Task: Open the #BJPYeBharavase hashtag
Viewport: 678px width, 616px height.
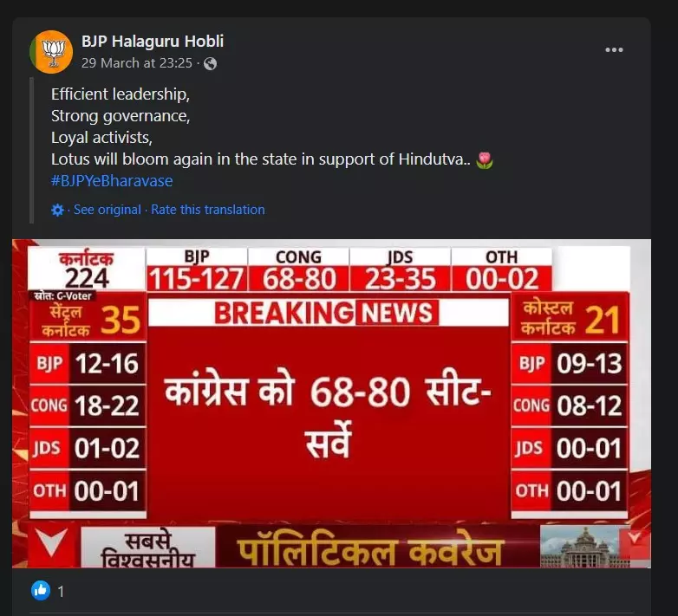Action: coord(112,180)
